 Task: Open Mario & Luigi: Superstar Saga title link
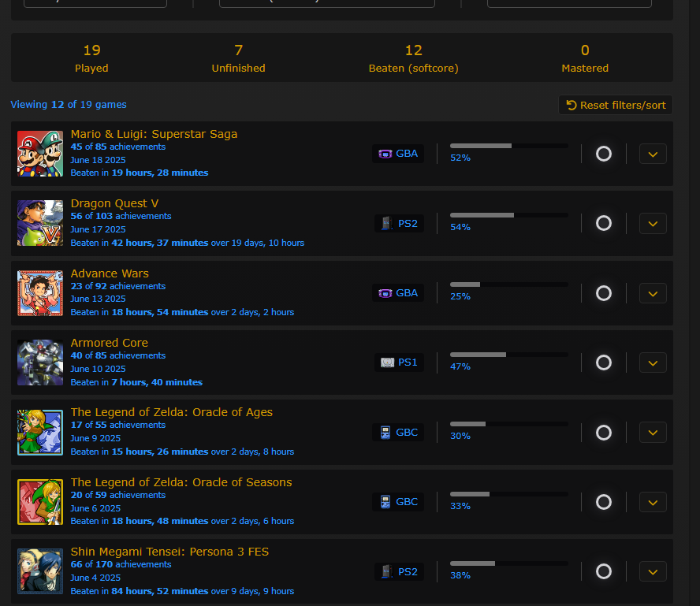click(154, 134)
